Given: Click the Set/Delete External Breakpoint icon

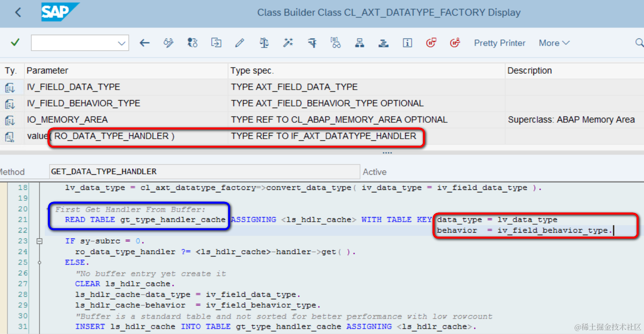Looking at the screenshot, I should (x=455, y=43).
